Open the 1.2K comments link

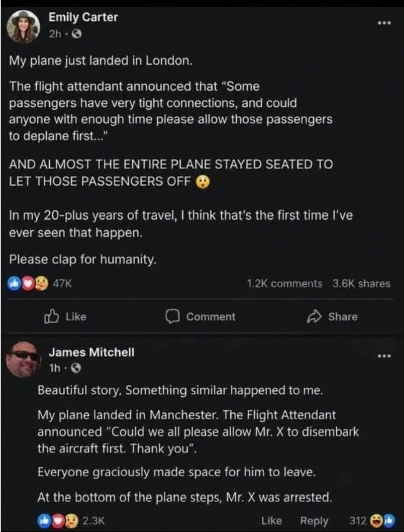click(285, 283)
